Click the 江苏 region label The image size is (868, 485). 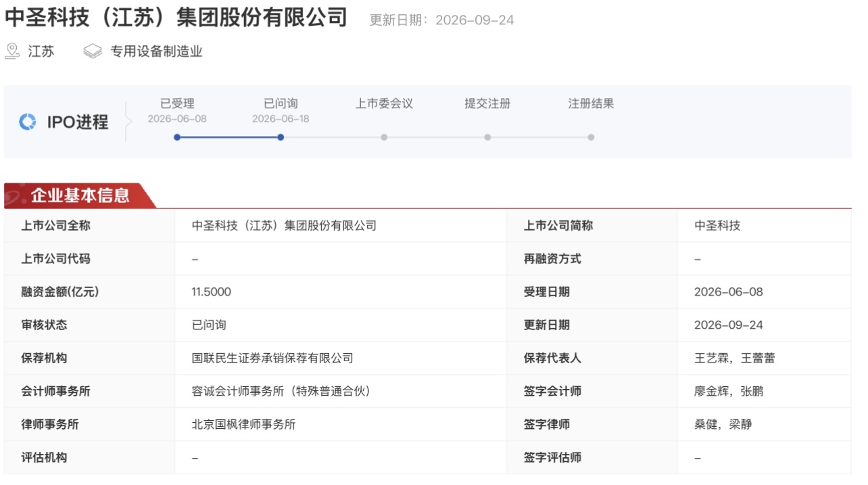coord(41,51)
